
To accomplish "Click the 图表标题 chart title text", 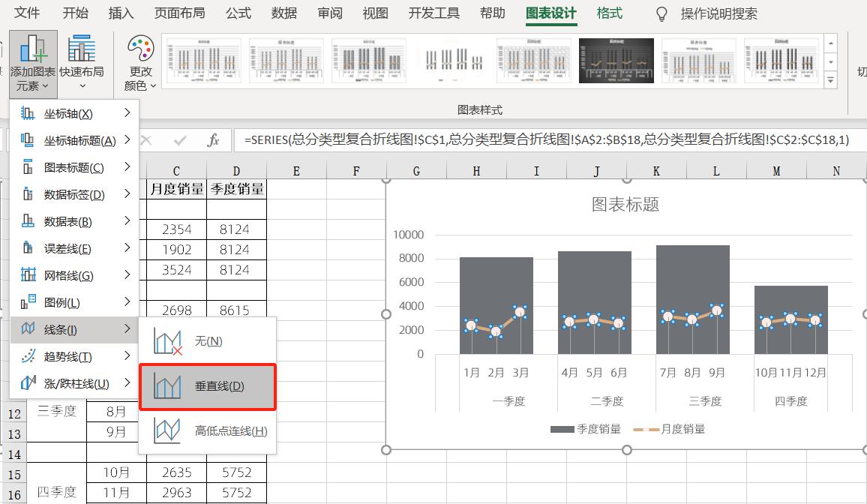I will (x=625, y=205).
